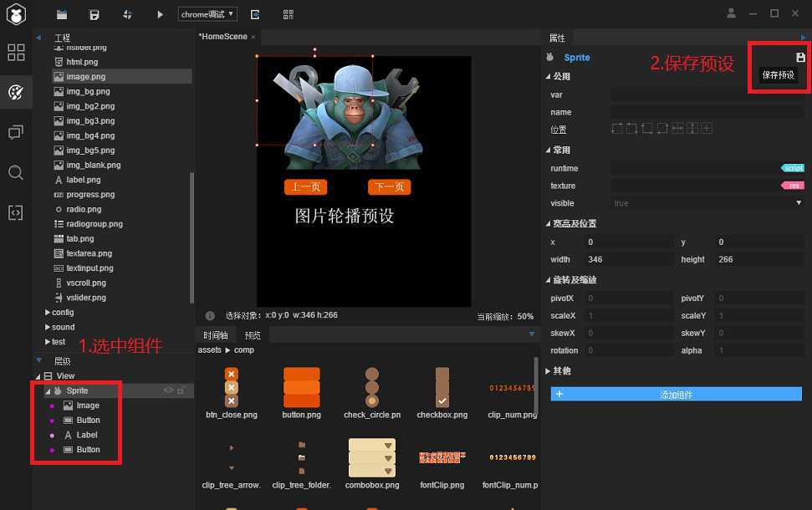Collapse the 工程 project panel arrow

tap(38, 38)
